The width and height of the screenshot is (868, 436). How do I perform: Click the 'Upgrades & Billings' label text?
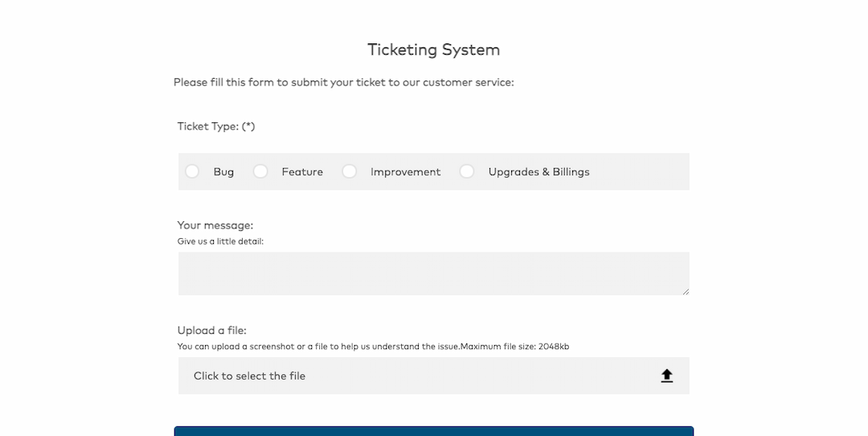pos(538,172)
